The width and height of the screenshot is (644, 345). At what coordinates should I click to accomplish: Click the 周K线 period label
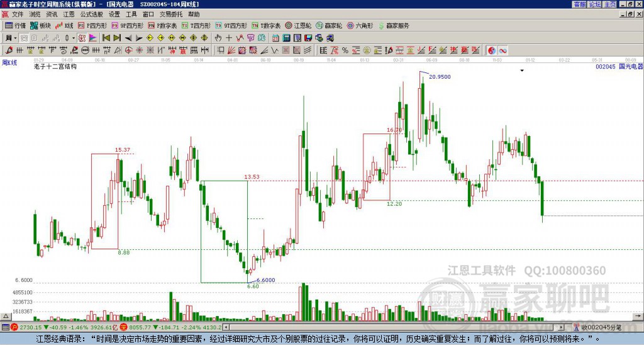coord(9,62)
